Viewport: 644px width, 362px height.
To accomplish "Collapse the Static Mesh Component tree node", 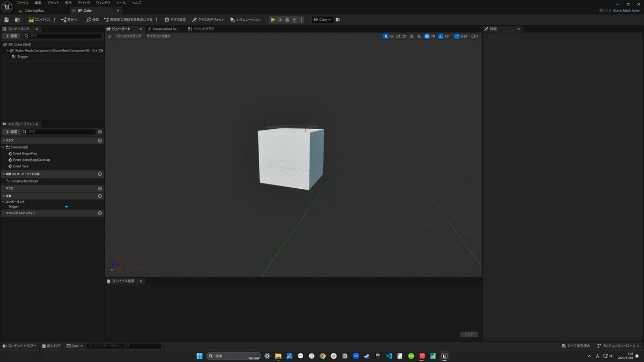I will tap(8, 50).
